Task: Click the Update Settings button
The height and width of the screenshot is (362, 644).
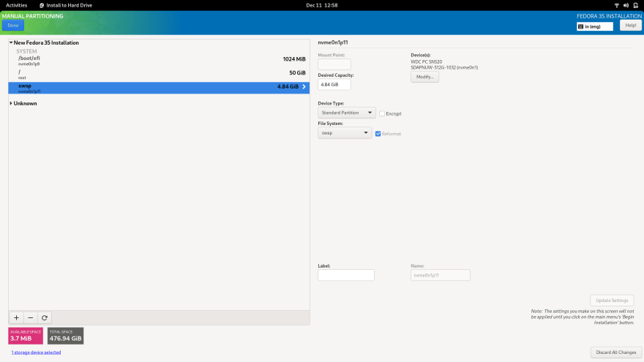Action: [612, 301]
